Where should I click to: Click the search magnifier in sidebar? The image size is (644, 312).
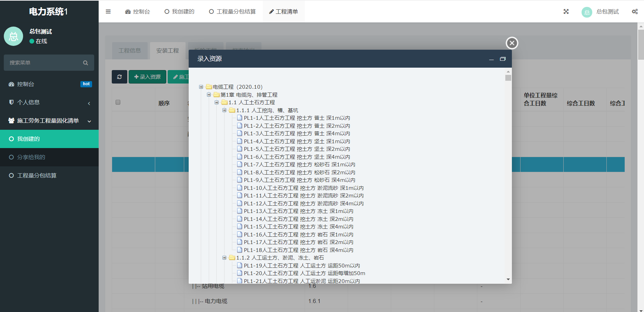(x=86, y=63)
